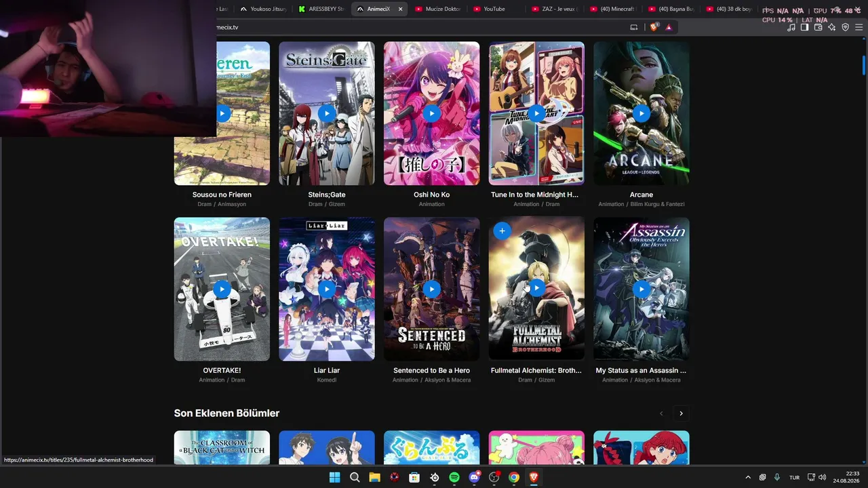Click the Brave Rewards triangle icon
868x488 pixels.
(x=669, y=27)
